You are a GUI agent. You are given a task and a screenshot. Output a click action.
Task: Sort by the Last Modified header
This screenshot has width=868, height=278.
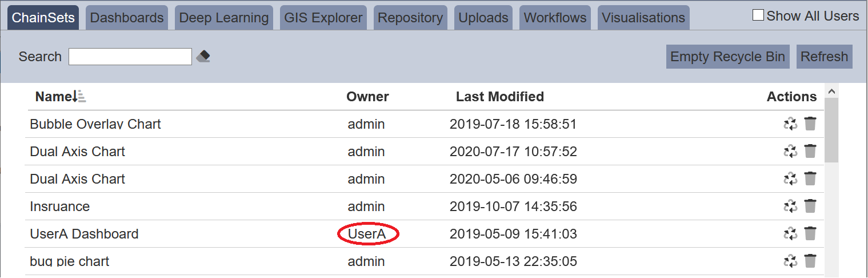coord(500,97)
